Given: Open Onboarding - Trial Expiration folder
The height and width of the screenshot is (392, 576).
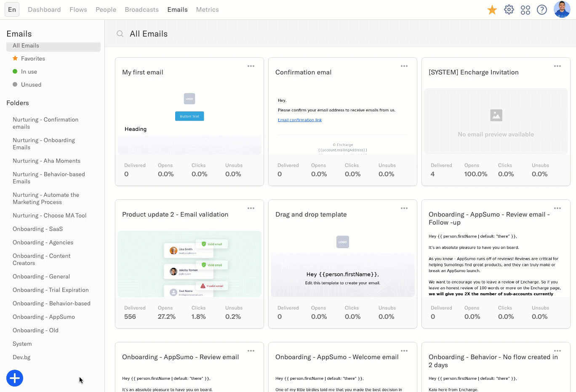Looking at the screenshot, I should click(51, 290).
